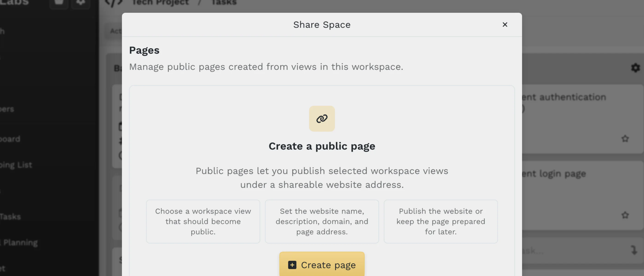Click the gear icon in background sidebar header

coord(80,3)
